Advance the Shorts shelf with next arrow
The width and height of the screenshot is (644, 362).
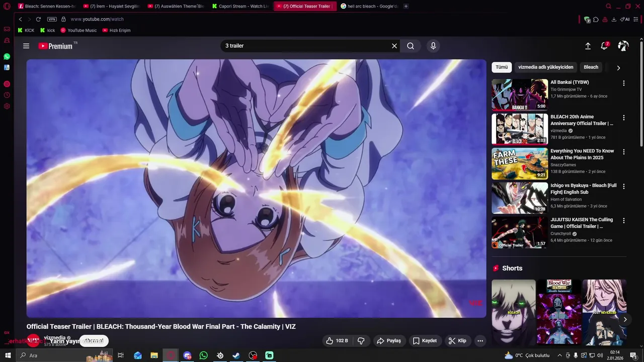[x=625, y=319]
